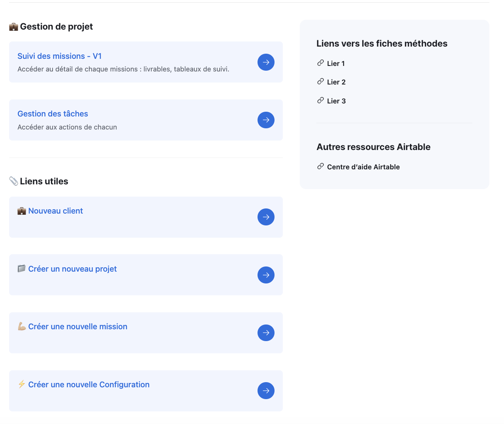Click the arrow icon on the Gestion des tâches card

tap(266, 120)
